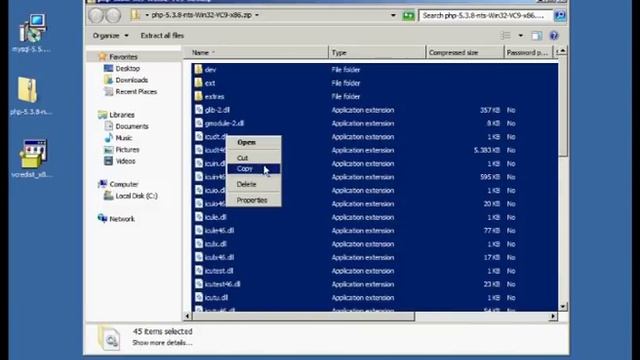Click the ext folder icon
640x360 pixels.
click(x=198, y=83)
